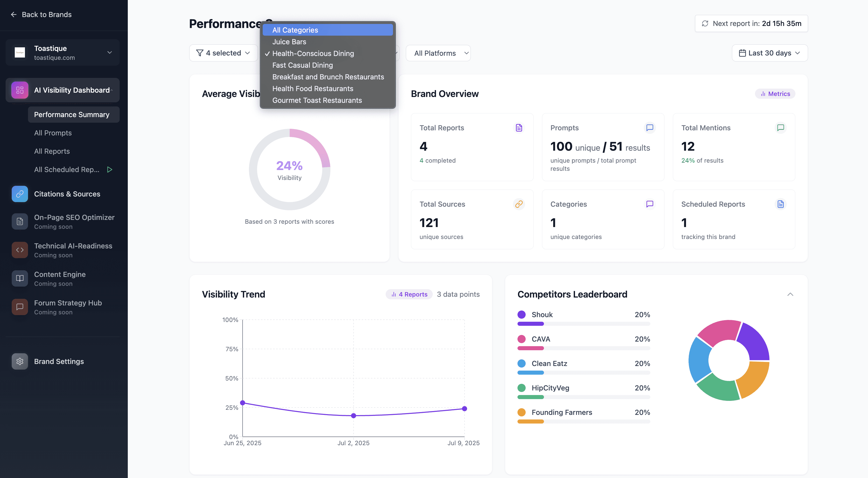Expand the Last 30 days date range
Screen dimensions: 868x478
tap(769, 53)
